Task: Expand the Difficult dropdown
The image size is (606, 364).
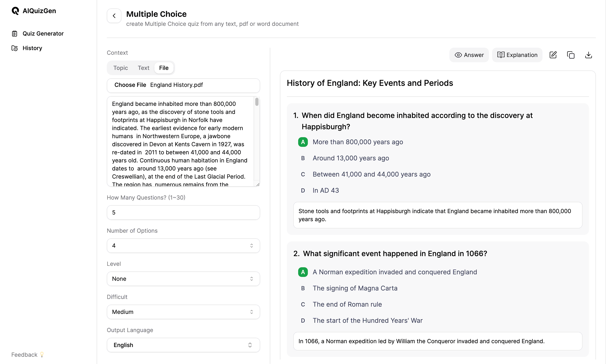Action: point(183,312)
